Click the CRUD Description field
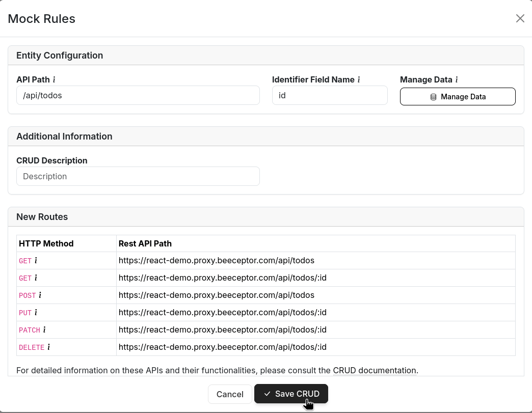Viewport: 532px width, 413px height. (138, 176)
